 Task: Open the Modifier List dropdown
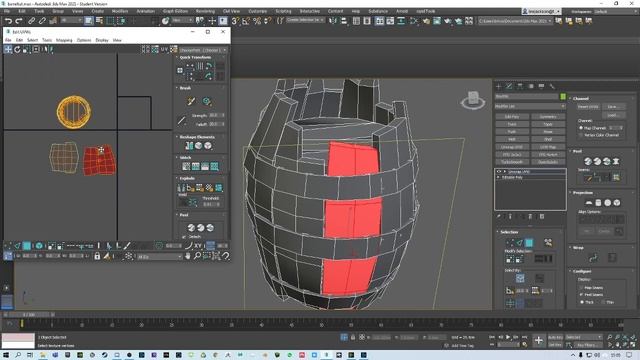click(x=530, y=106)
